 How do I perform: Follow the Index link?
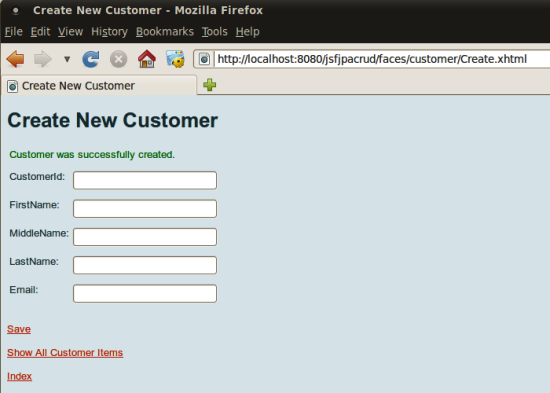click(x=19, y=376)
